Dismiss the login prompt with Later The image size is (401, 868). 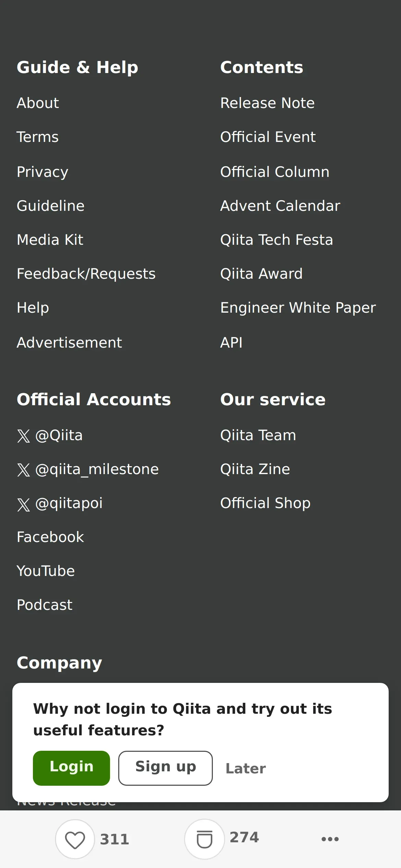245,769
